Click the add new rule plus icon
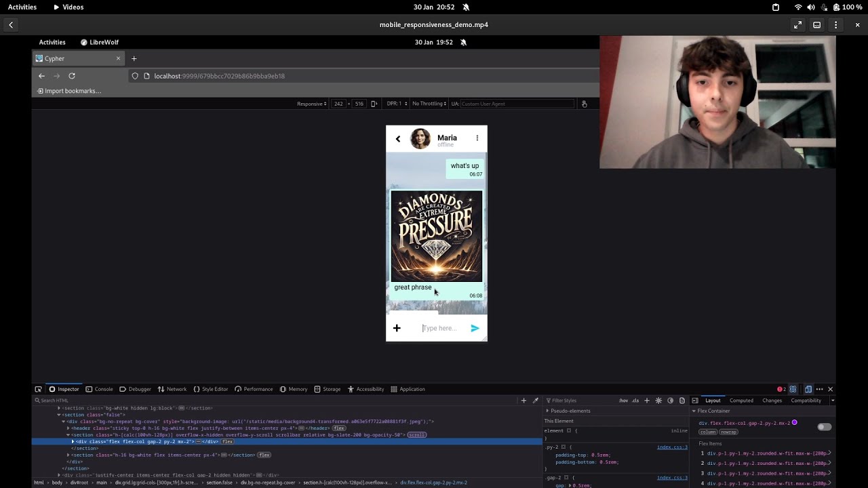The height and width of the screenshot is (488, 868). [646, 401]
